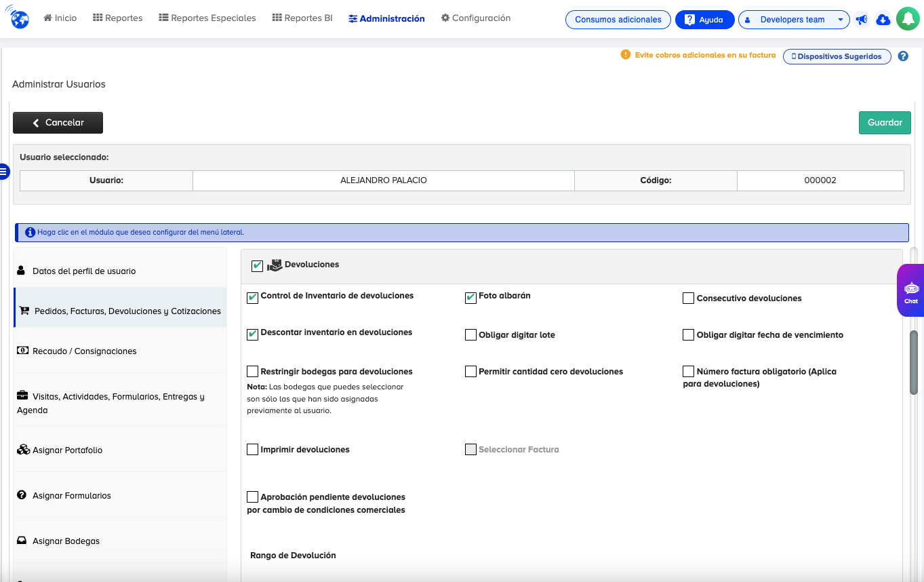Open the Configuración menu
The image size is (924, 582).
[x=475, y=18]
